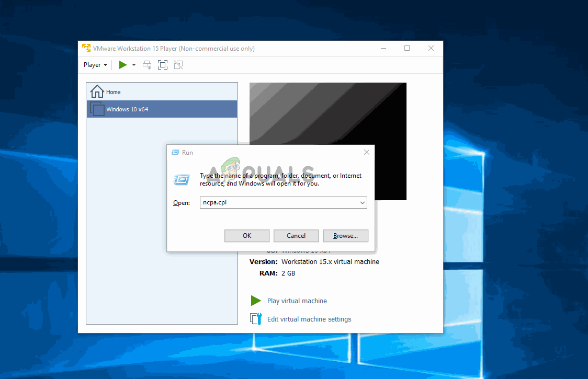This screenshot has height=379, width=588.
Task: Click the Enter Full Screen mode icon
Action: (x=163, y=64)
